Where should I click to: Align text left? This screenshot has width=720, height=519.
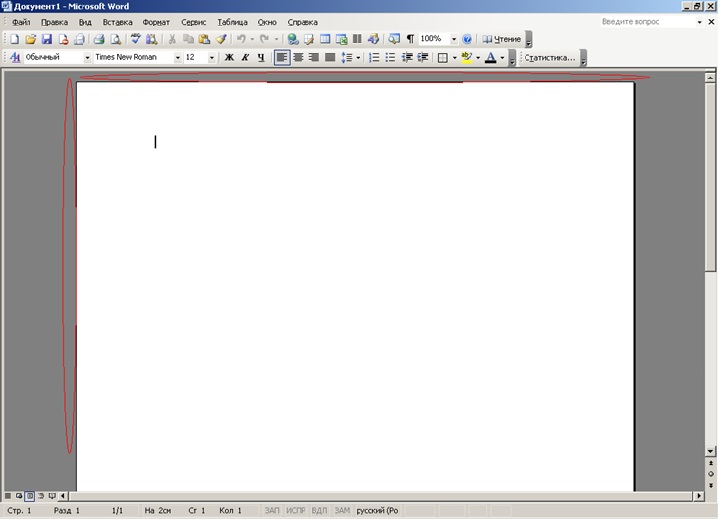click(282, 57)
